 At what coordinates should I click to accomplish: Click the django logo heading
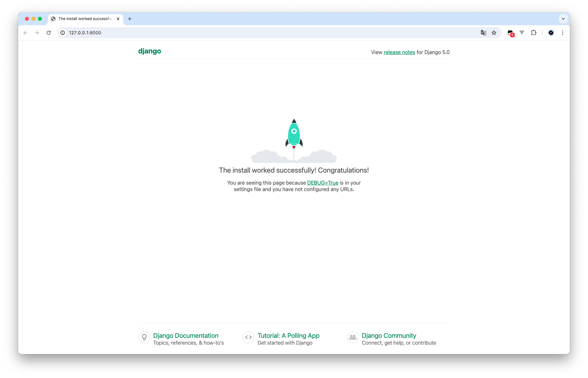(150, 51)
